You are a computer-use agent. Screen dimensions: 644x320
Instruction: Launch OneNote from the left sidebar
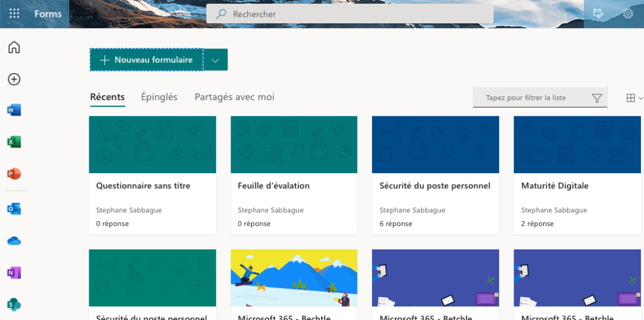click(14, 273)
